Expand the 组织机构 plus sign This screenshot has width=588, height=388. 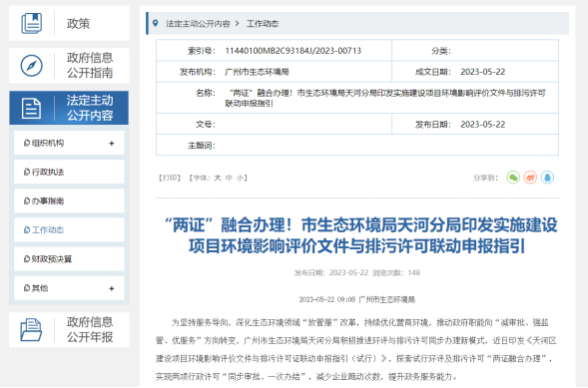pos(112,143)
